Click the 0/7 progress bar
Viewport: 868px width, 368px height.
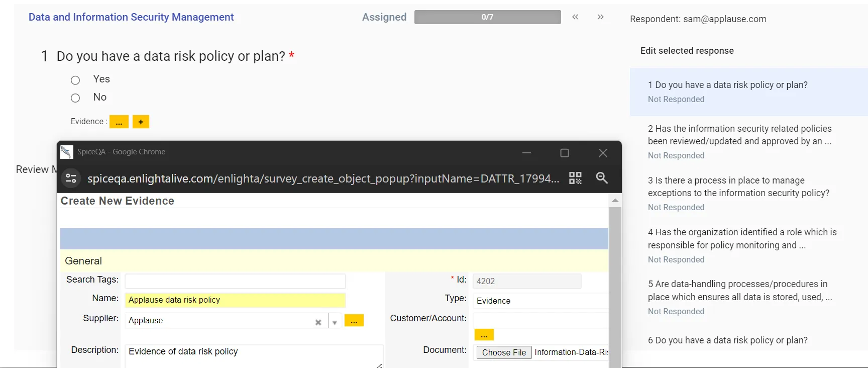coord(487,17)
